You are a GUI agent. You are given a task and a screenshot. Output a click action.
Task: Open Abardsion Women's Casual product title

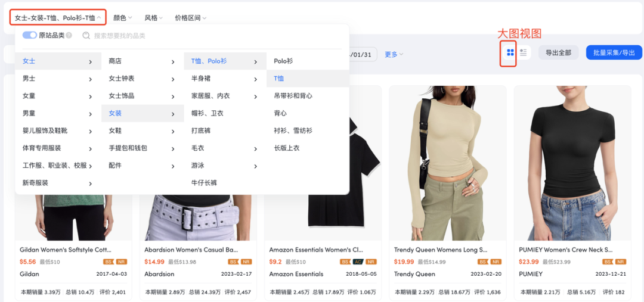pos(191,250)
